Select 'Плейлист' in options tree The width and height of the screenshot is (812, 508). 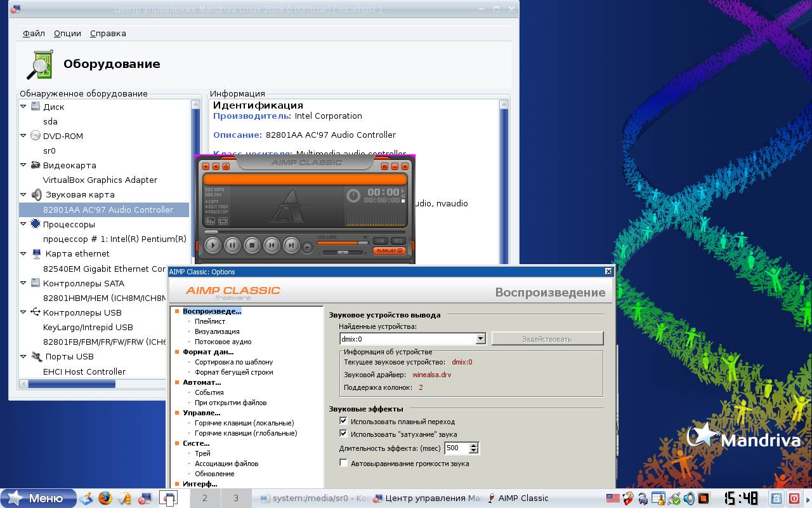click(x=210, y=321)
